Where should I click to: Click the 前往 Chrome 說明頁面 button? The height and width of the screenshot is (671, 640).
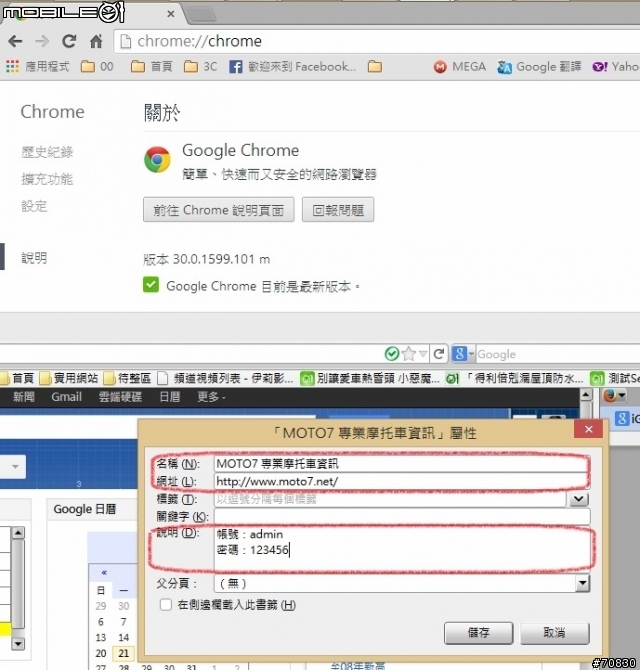[219, 210]
